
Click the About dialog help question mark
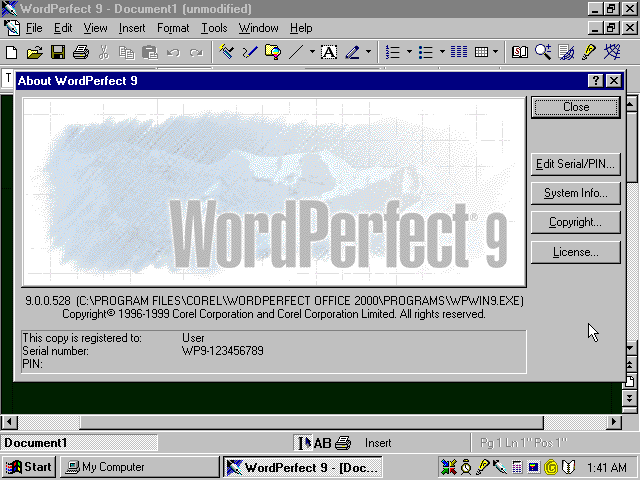pos(596,81)
